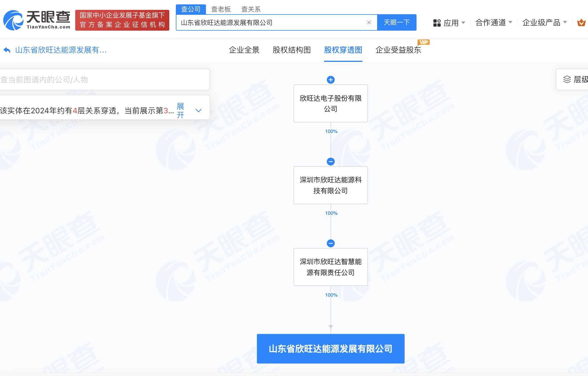Screen dimensions: 588x376
Task: Click the red 国家中小企业发展子基金旗下 banner
Action: click(122, 20)
